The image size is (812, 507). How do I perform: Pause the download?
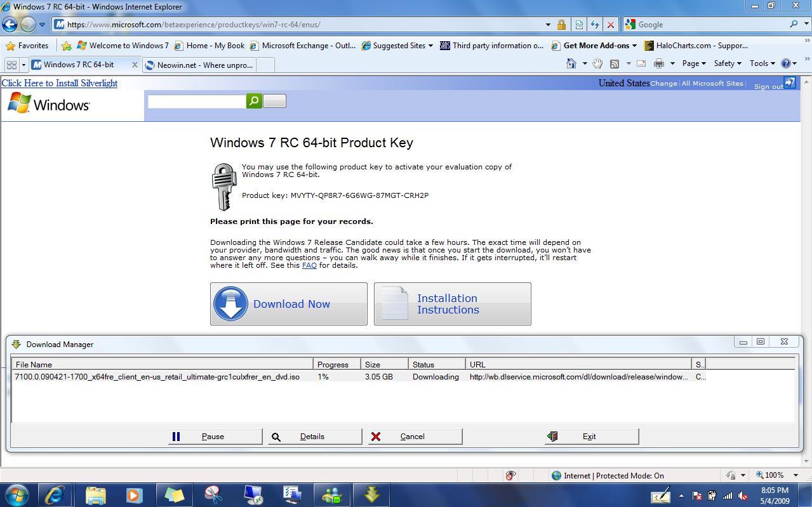click(215, 437)
